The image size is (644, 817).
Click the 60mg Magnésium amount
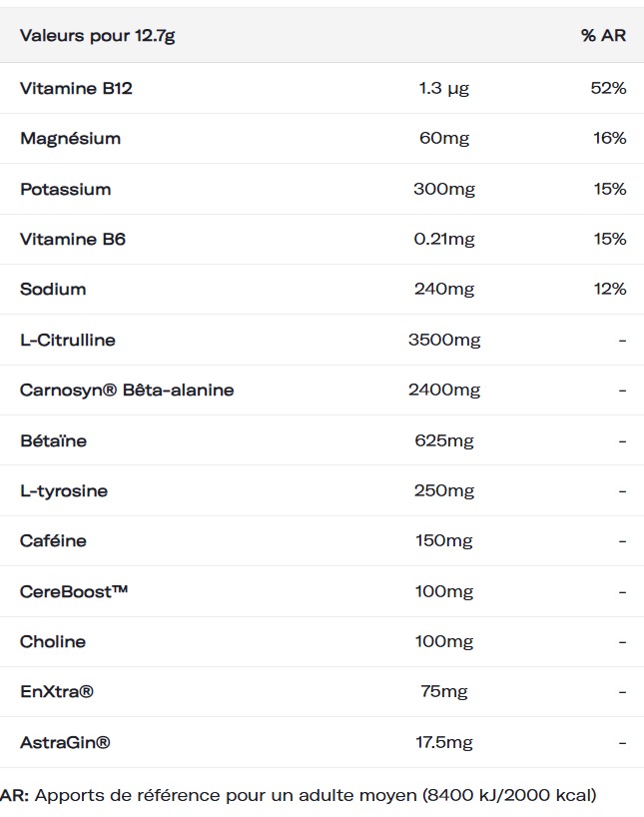click(x=444, y=138)
